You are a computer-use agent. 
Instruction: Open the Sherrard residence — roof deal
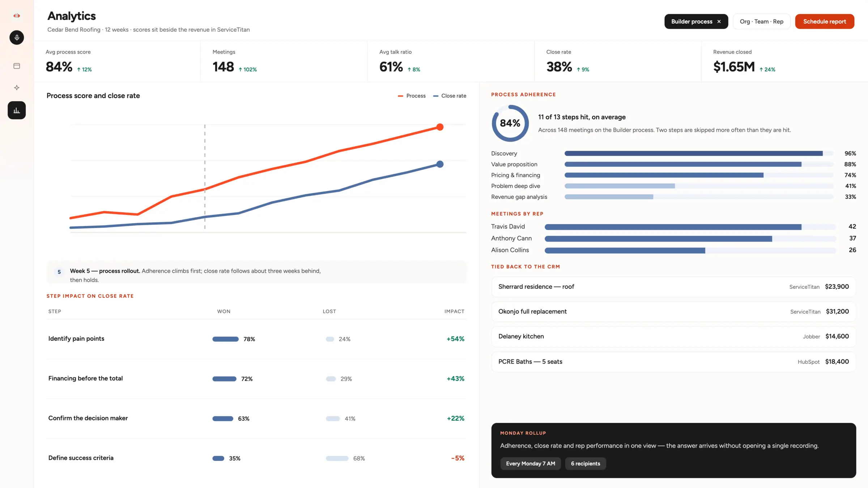coord(673,287)
